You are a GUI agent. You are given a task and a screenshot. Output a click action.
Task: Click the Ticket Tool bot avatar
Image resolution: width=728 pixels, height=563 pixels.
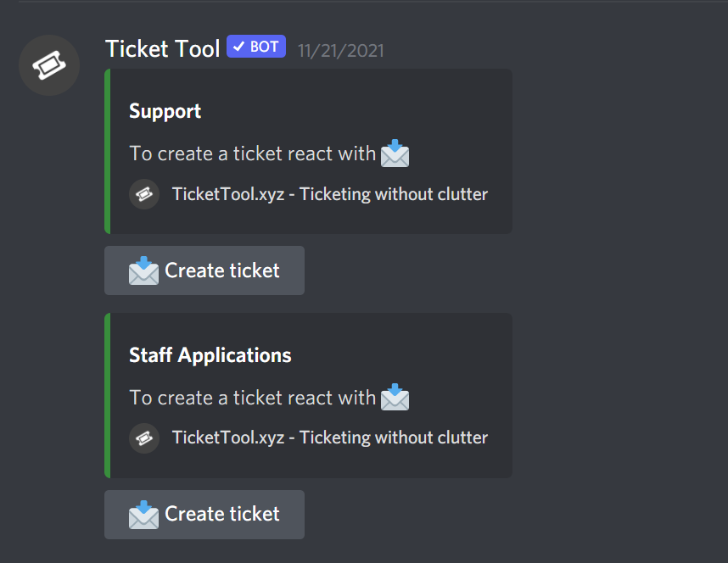(49, 65)
